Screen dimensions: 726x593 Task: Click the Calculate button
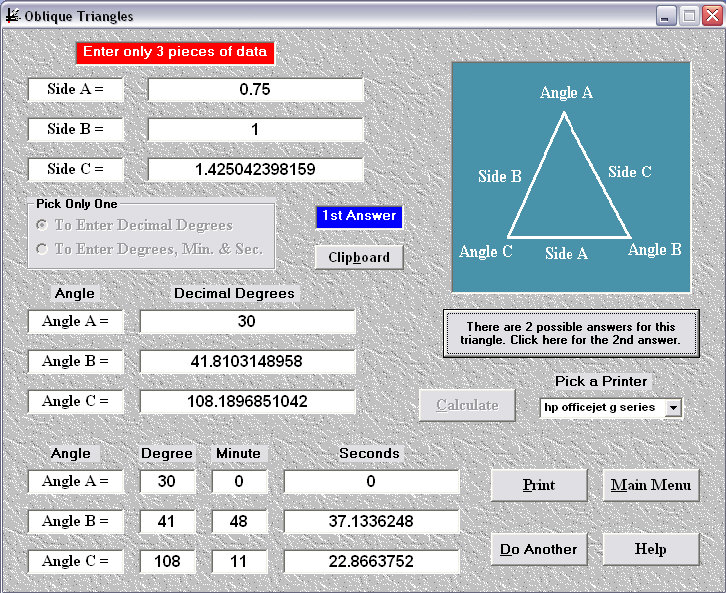point(467,405)
